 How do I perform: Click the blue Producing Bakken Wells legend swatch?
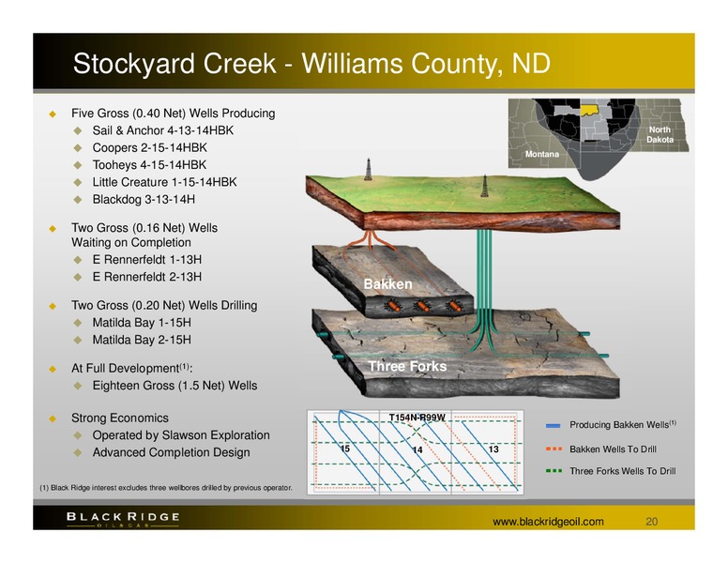(x=554, y=425)
